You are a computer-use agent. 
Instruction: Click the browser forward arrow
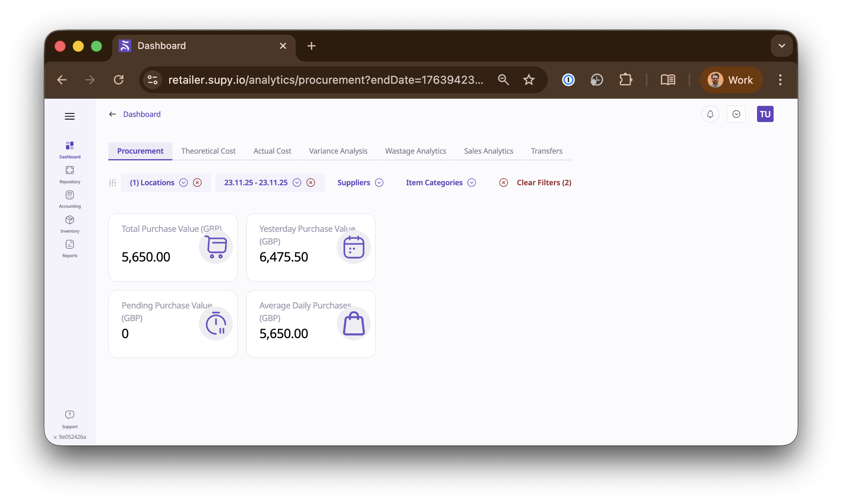click(x=90, y=80)
